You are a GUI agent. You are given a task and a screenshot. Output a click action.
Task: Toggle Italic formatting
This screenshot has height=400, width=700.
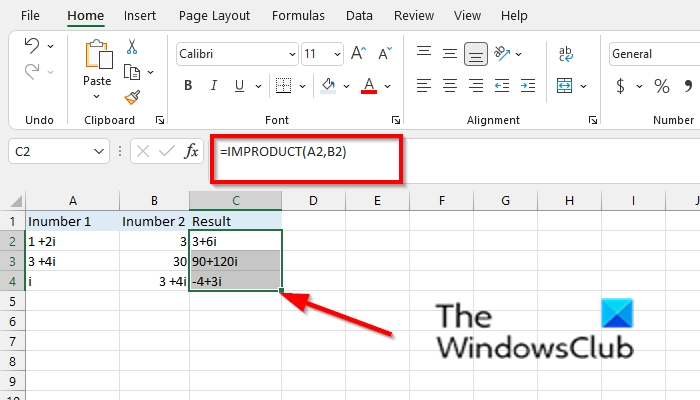214,85
